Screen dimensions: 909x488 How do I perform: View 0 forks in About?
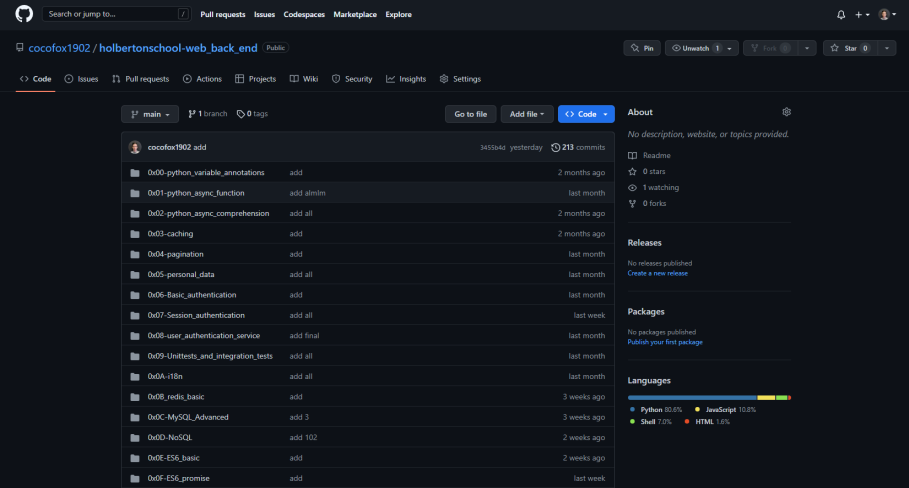pyautogui.click(x=647, y=203)
